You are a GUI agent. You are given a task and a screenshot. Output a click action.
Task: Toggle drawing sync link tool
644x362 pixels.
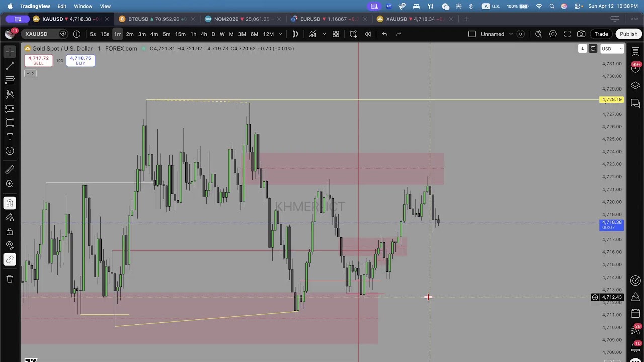[x=10, y=259]
